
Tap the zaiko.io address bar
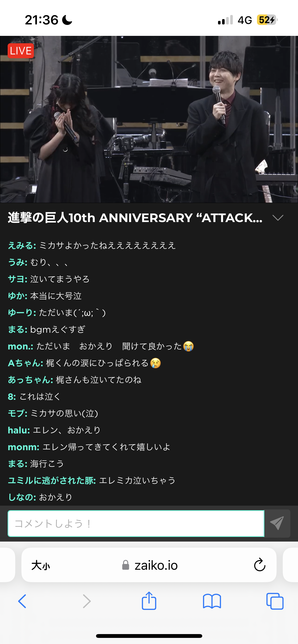click(149, 565)
